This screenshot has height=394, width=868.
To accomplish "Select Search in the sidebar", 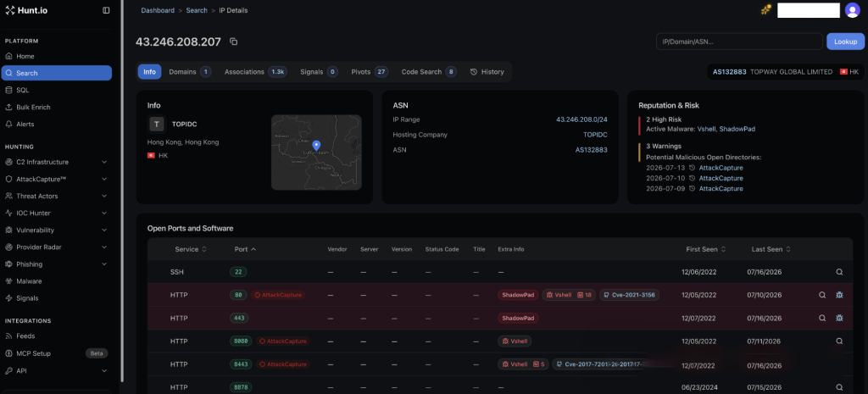I will point(57,73).
